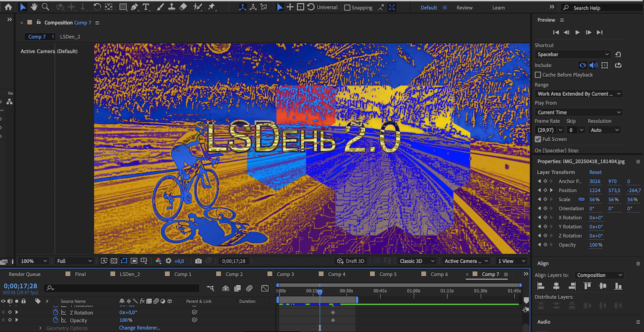Screen dimensions: 644x332
Task: Select the Zoom magnifier tool
Action: 45,7
